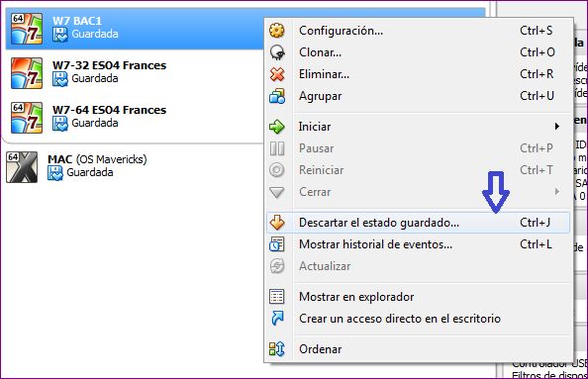The image size is (588, 379).
Task: Click the Ctrl+J shortcut text
Action: point(535,223)
